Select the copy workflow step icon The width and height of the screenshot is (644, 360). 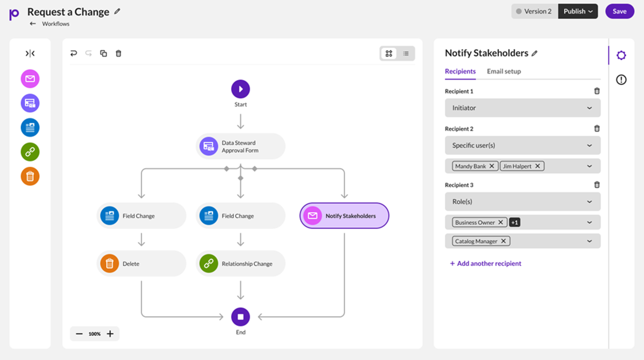(103, 54)
